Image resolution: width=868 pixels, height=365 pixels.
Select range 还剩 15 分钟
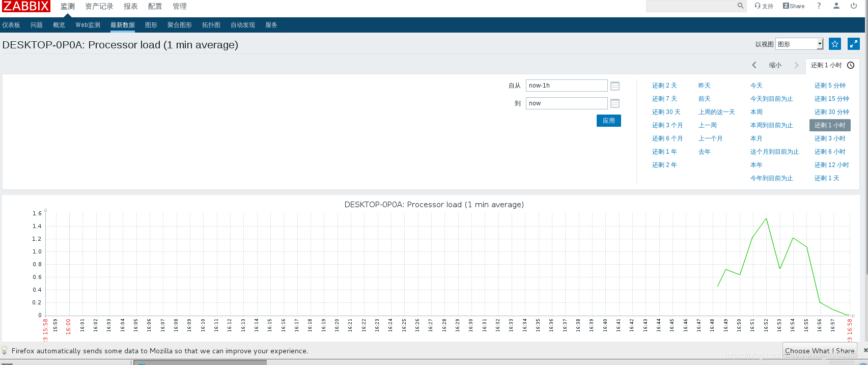pos(832,99)
